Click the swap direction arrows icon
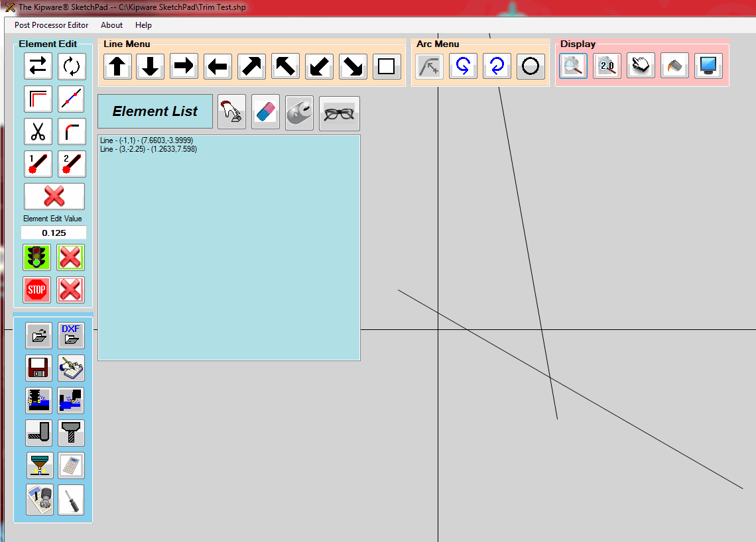 pyautogui.click(x=38, y=66)
